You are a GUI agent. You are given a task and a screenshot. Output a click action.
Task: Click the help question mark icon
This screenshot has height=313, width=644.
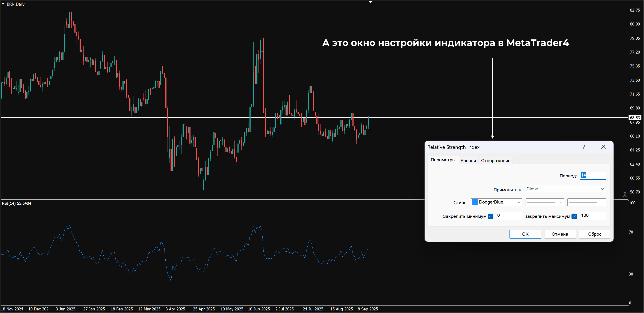click(x=584, y=147)
